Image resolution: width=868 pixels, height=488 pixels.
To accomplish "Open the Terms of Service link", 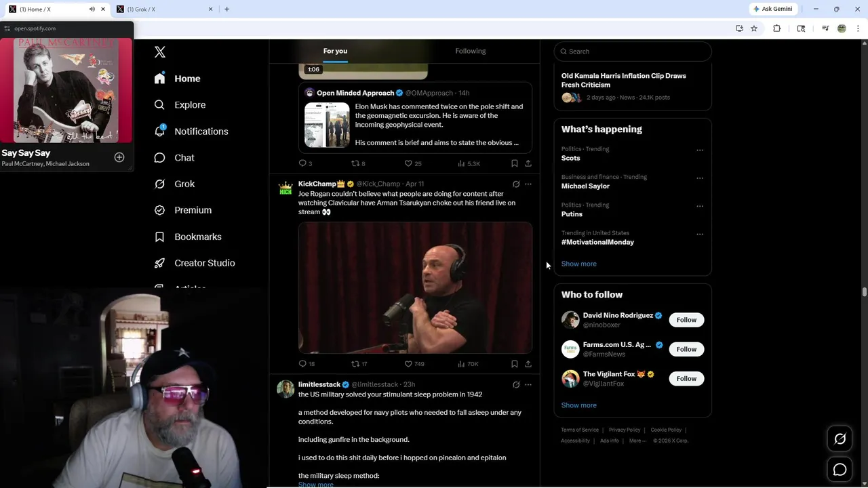I will click(580, 430).
